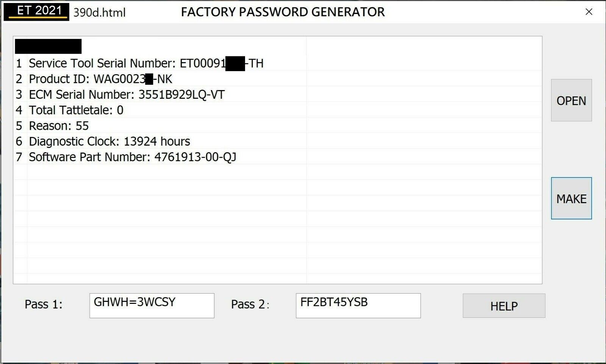The height and width of the screenshot is (364, 606).
Task: Click the MAKE button
Action: pos(571,198)
